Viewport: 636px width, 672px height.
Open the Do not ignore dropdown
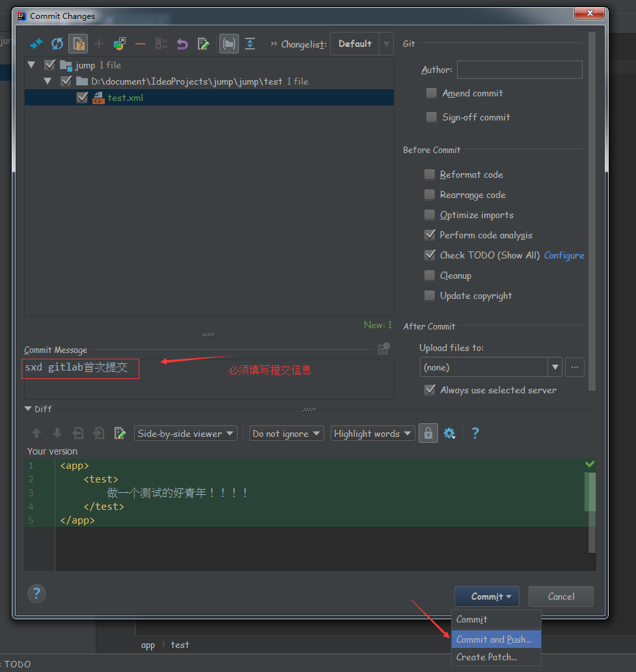pos(286,433)
